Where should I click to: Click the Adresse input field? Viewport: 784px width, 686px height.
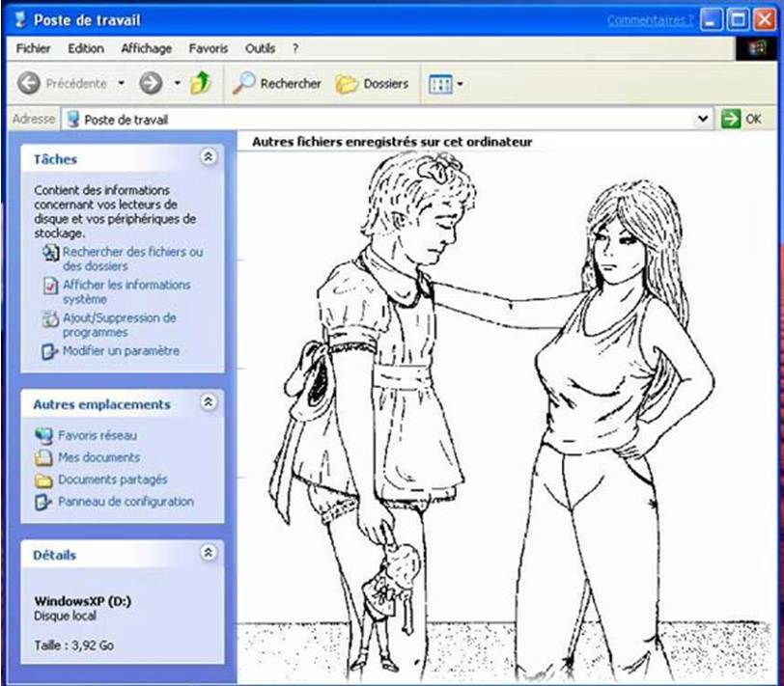point(386,120)
